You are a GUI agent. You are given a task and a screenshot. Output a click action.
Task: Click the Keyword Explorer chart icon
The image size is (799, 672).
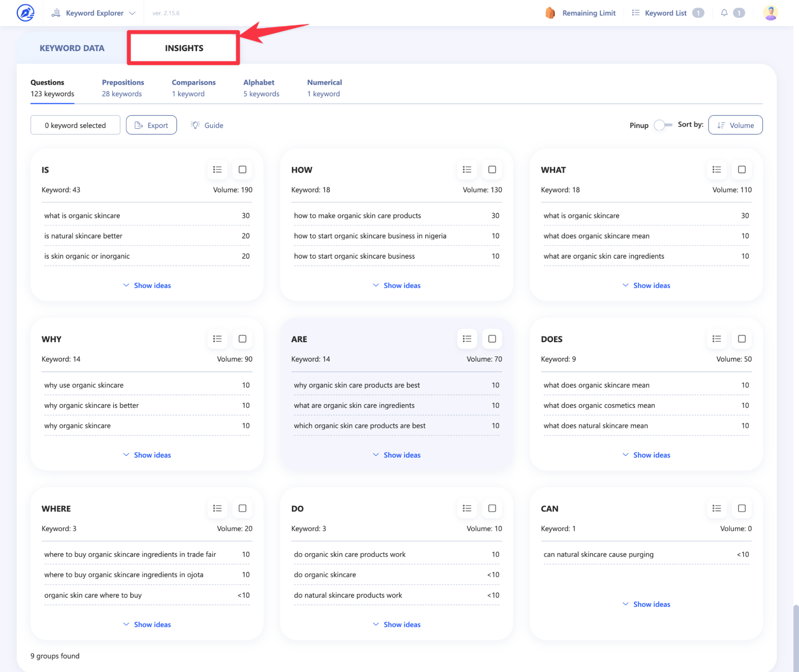coord(56,13)
